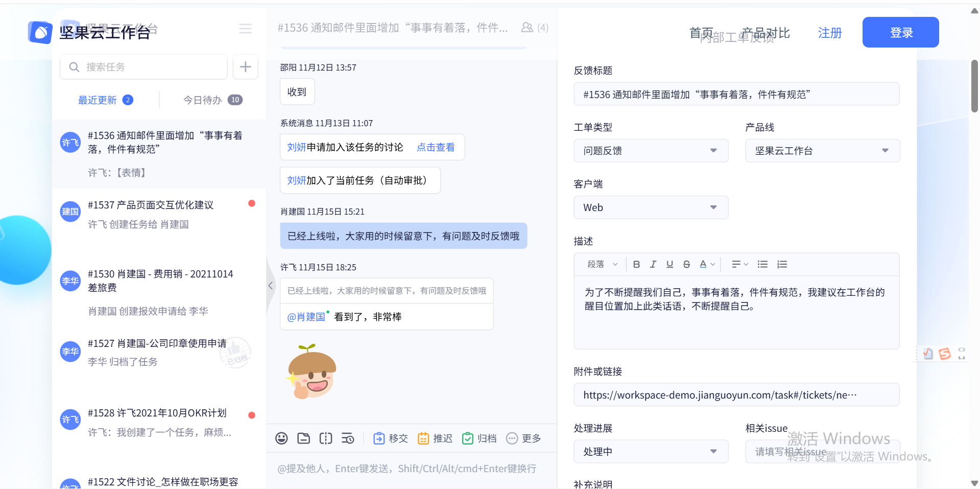This screenshot has height=489, width=980.
Task: Click the list-with-clock icon in the chat toolbar
Action: [x=348, y=438]
